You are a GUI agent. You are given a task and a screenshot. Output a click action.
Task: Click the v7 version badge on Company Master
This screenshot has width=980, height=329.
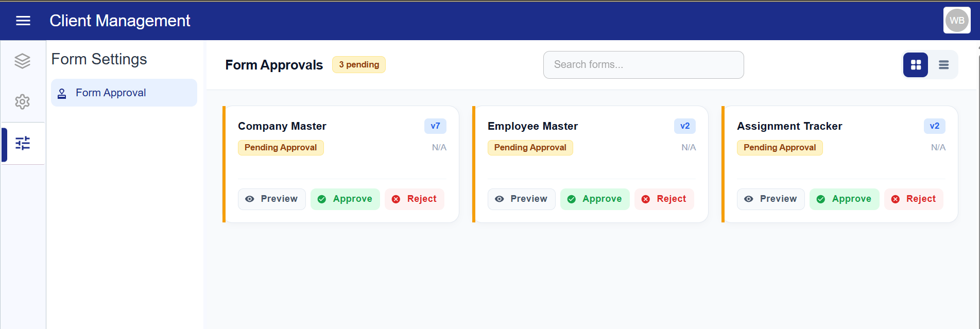435,126
